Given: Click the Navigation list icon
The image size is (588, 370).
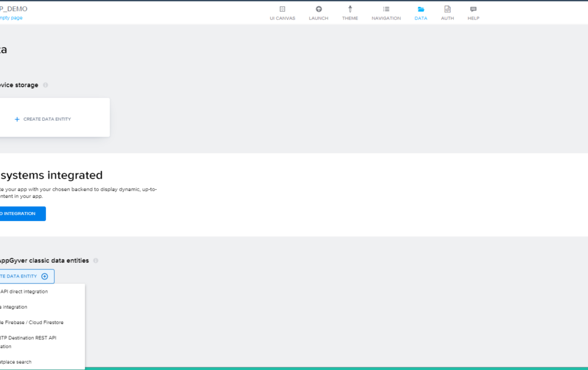Looking at the screenshot, I should [386, 9].
